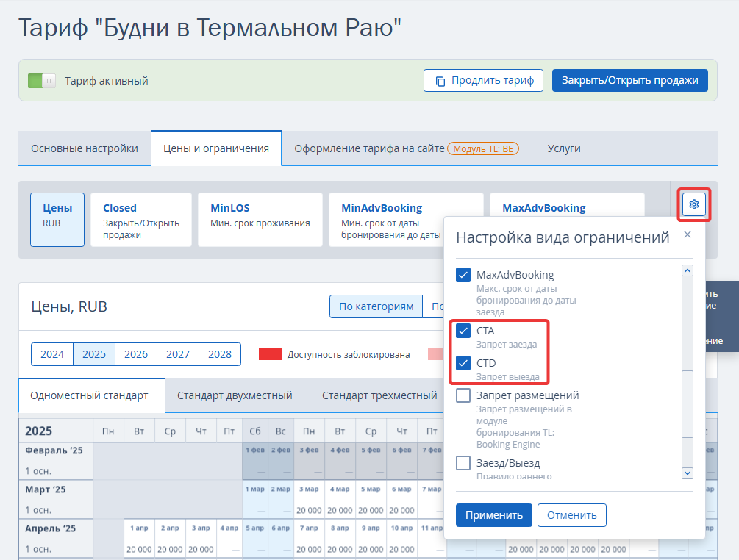Screen dimensions: 739x560
Task: Close the Настройка вида ограничений popup
Action: coord(687,234)
